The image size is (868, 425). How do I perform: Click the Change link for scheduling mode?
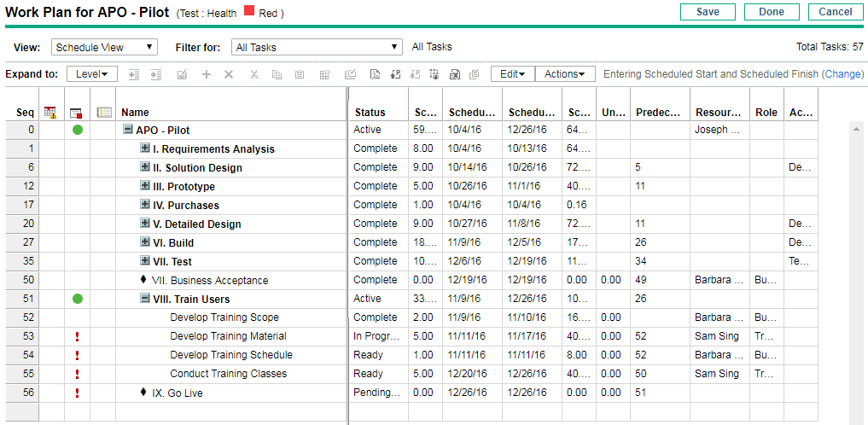point(842,74)
